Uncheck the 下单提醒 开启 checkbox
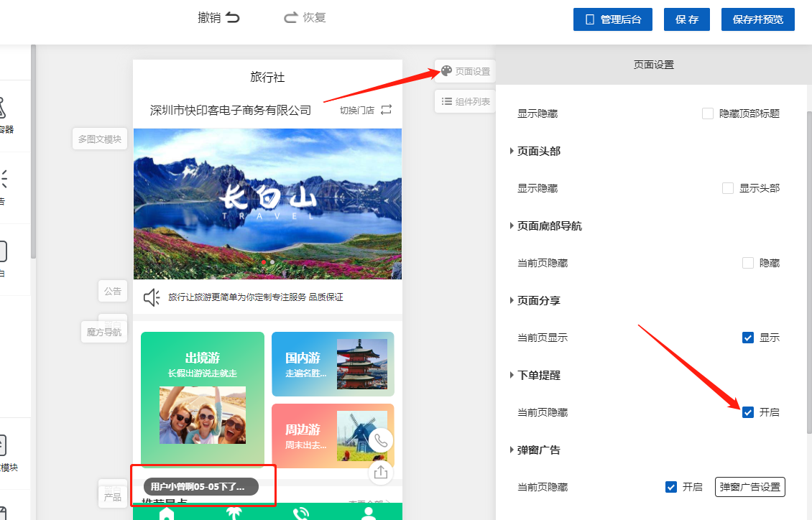812x520 pixels. pos(748,412)
